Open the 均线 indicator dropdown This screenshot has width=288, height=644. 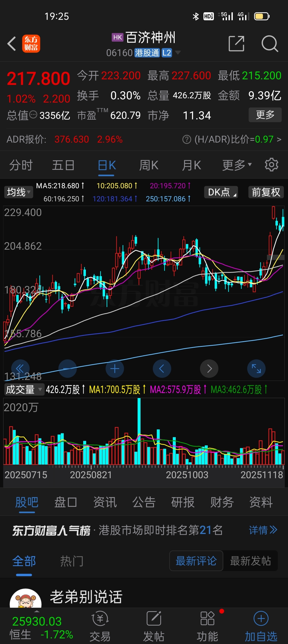pyautogui.click(x=18, y=192)
